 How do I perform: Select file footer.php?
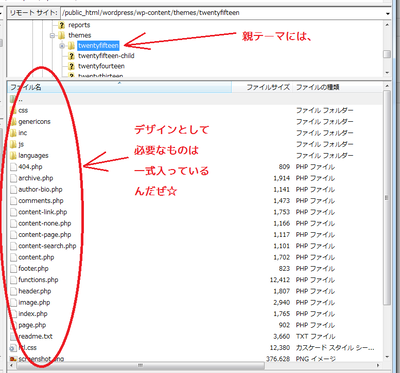click(33, 269)
